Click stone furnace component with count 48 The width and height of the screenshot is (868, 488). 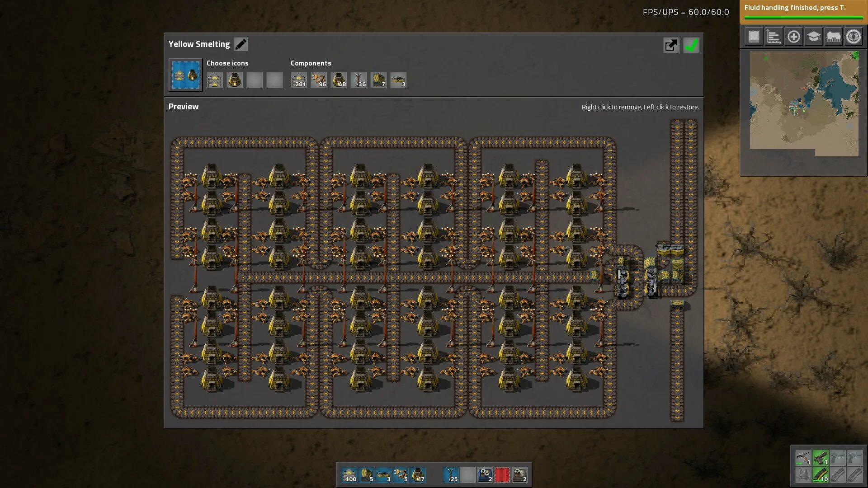pos(339,80)
